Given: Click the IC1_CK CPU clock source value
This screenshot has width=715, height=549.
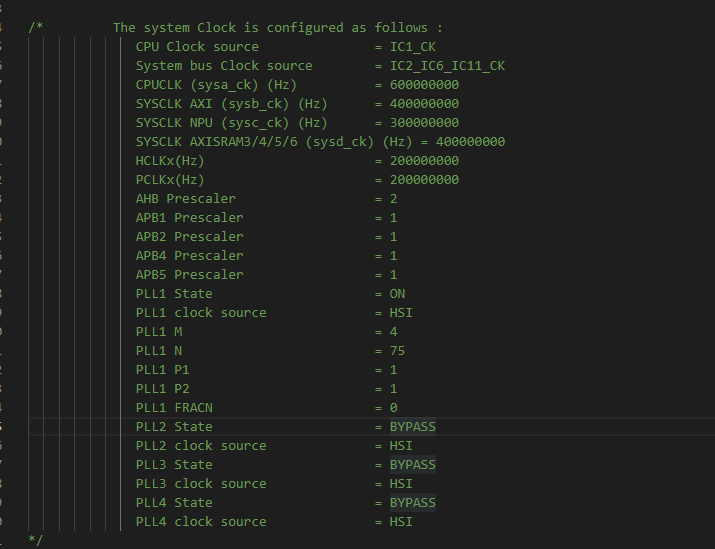Looking at the screenshot, I should tap(413, 47).
